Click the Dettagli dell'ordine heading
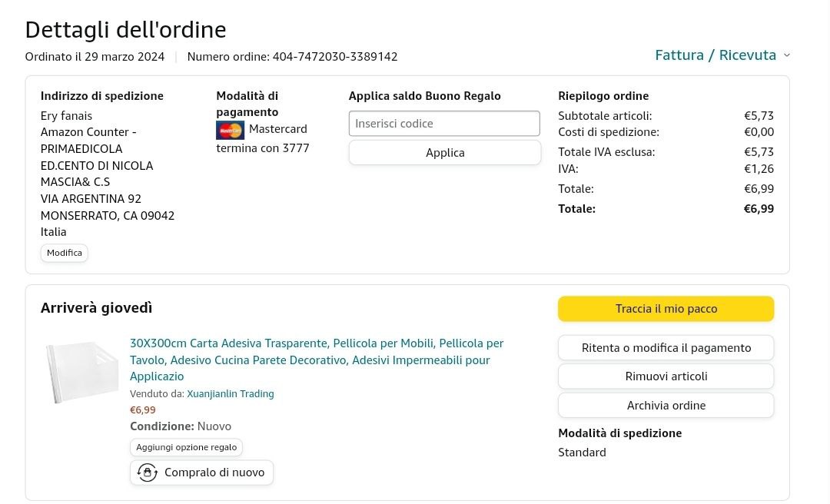This screenshot has height=504, width=830. [x=125, y=30]
